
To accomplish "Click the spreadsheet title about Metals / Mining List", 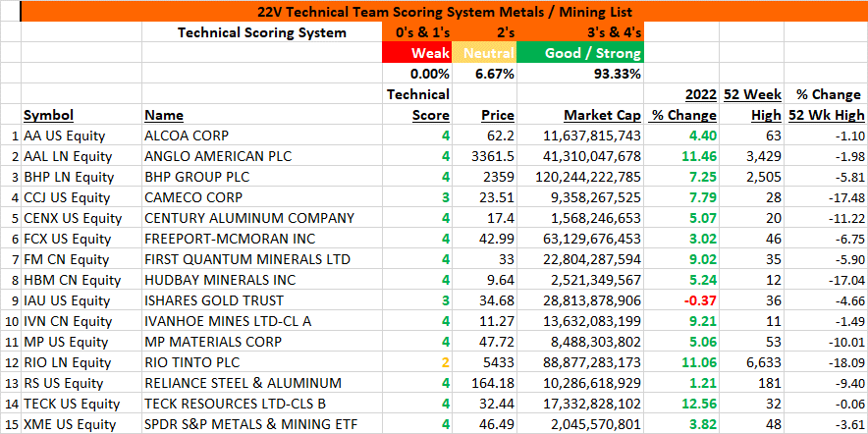I will pyautogui.click(x=445, y=12).
